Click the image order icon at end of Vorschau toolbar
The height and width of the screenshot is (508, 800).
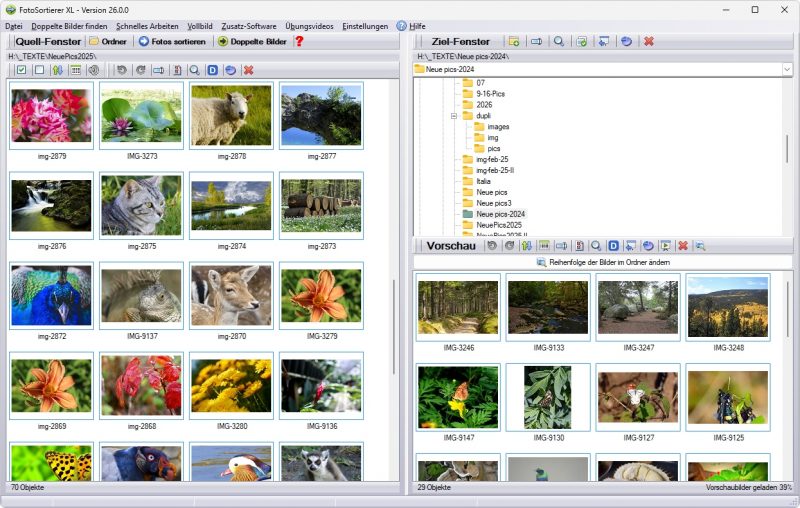(x=701, y=246)
